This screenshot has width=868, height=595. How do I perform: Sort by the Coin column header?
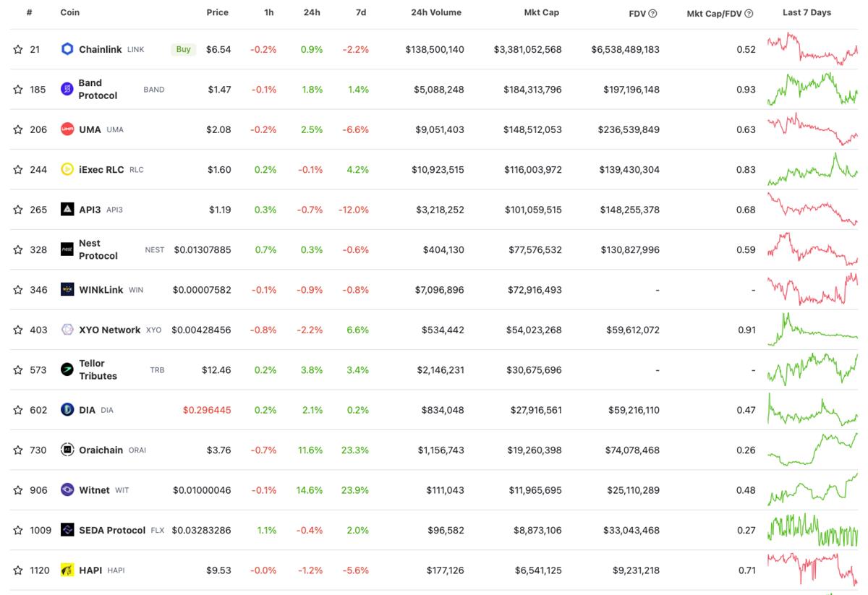coord(70,12)
